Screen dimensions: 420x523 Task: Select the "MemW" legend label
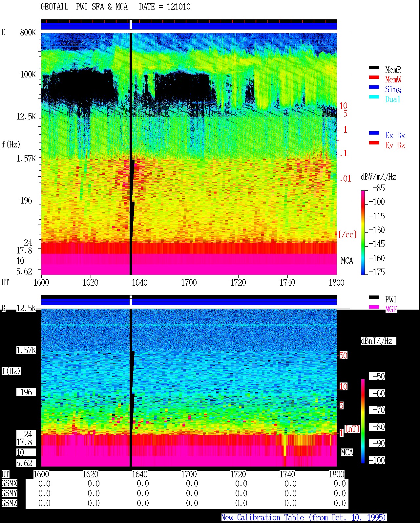click(x=393, y=79)
